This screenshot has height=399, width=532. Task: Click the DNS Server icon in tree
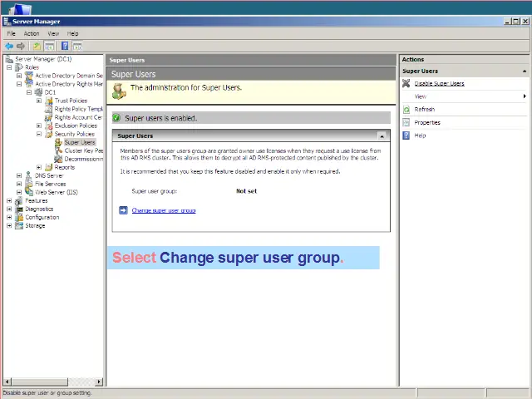click(x=29, y=175)
